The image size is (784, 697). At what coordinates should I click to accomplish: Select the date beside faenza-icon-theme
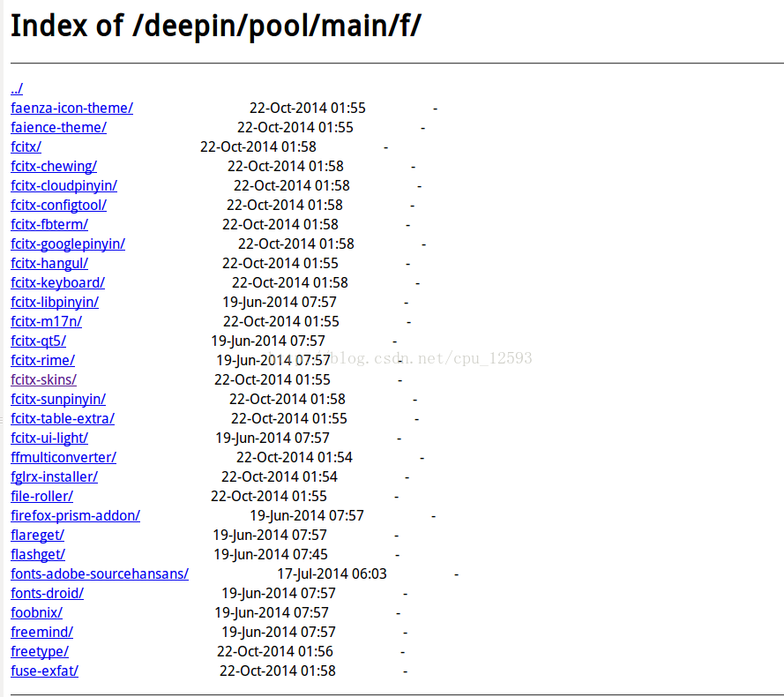point(308,108)
